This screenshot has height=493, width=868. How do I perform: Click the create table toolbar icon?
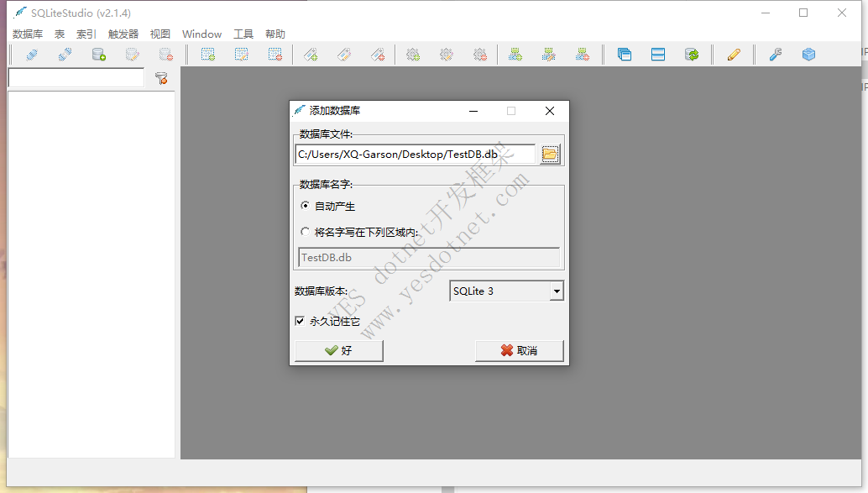(208, 55)
